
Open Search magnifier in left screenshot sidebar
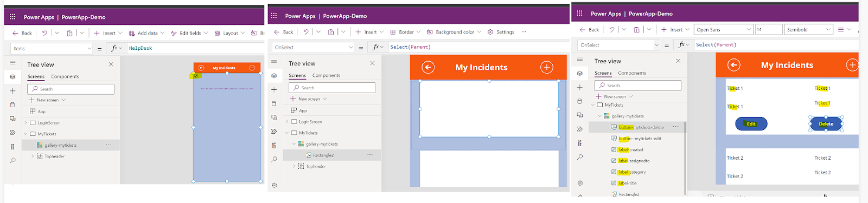(12, 160)
